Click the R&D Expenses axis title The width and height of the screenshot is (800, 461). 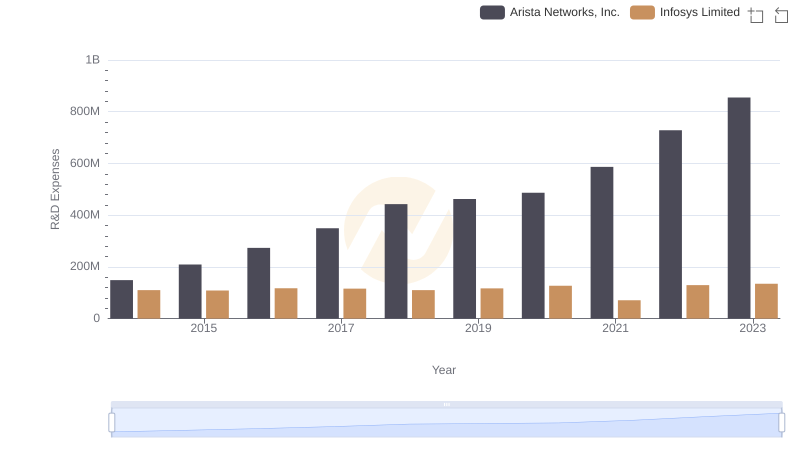55,189
